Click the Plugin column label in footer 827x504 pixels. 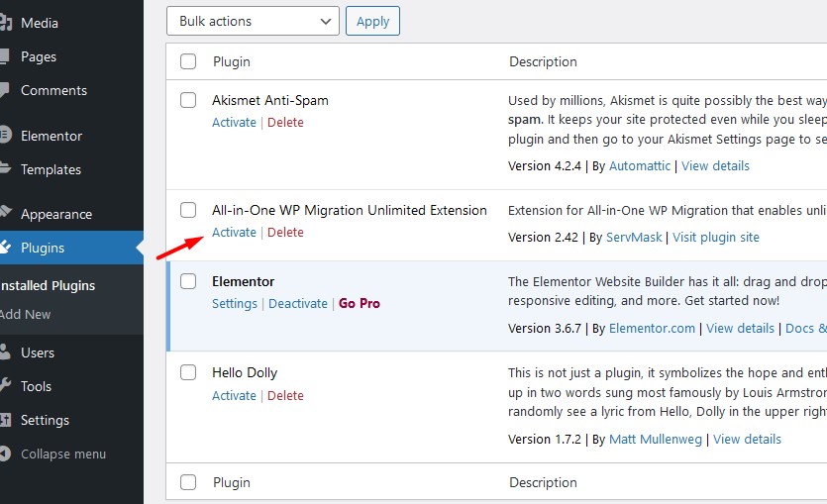coord(232,482)
